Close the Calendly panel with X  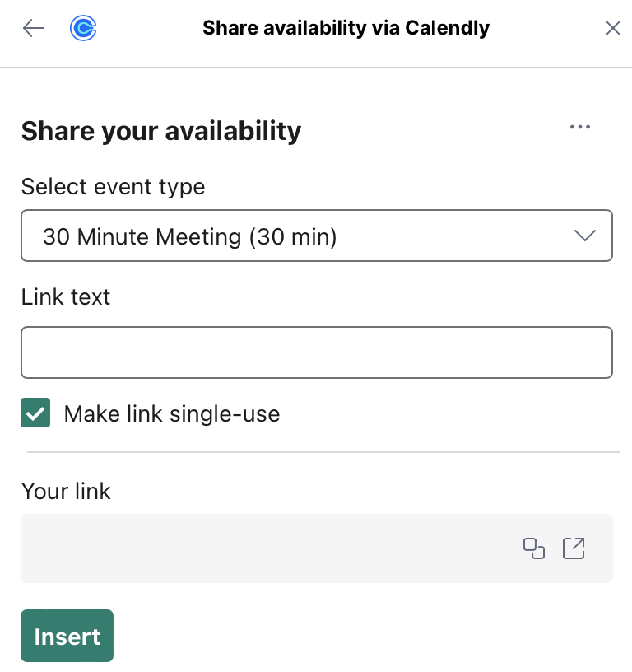coord(613,28)
